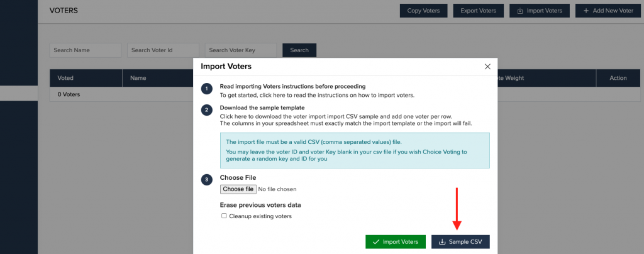The image size is (644, 254).
Task: Focus the Search Voter Key field
Action: click(241, 50)
